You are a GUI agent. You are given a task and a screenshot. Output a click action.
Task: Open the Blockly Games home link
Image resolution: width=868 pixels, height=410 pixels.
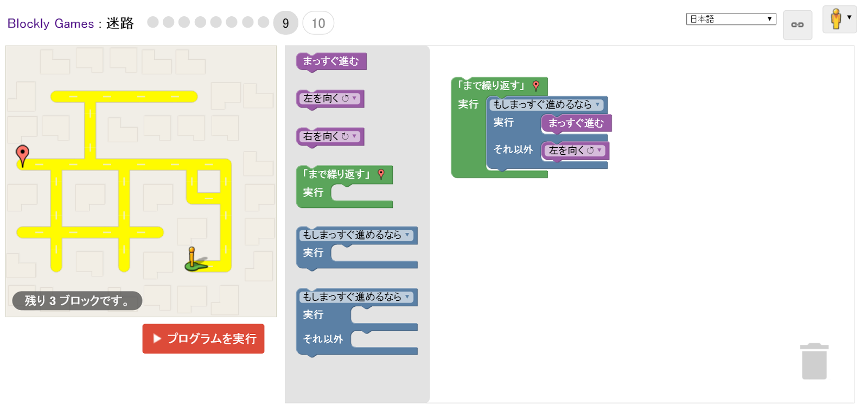coord(50,23)
